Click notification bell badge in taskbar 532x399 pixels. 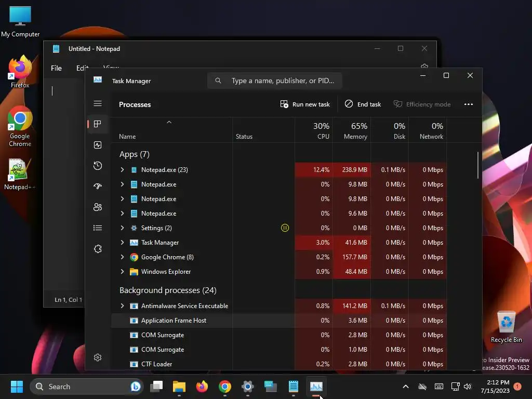pyautogui.click(x=517, y=386)
